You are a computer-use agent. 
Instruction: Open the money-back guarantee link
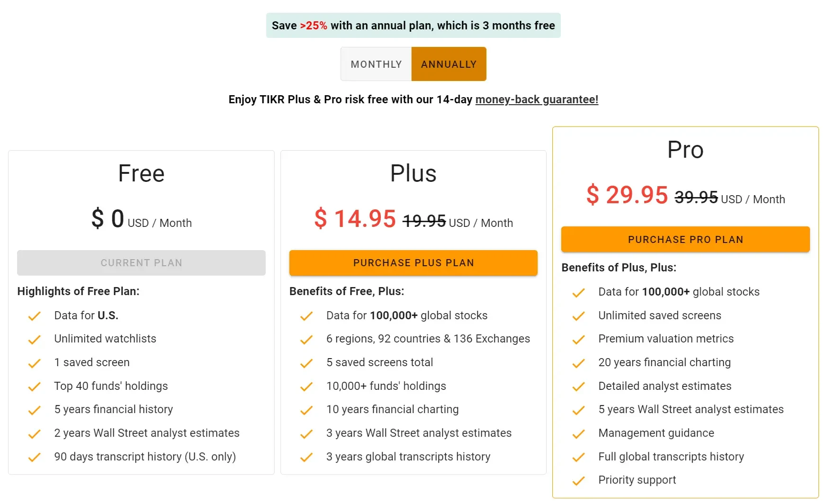tap(537, 99)
